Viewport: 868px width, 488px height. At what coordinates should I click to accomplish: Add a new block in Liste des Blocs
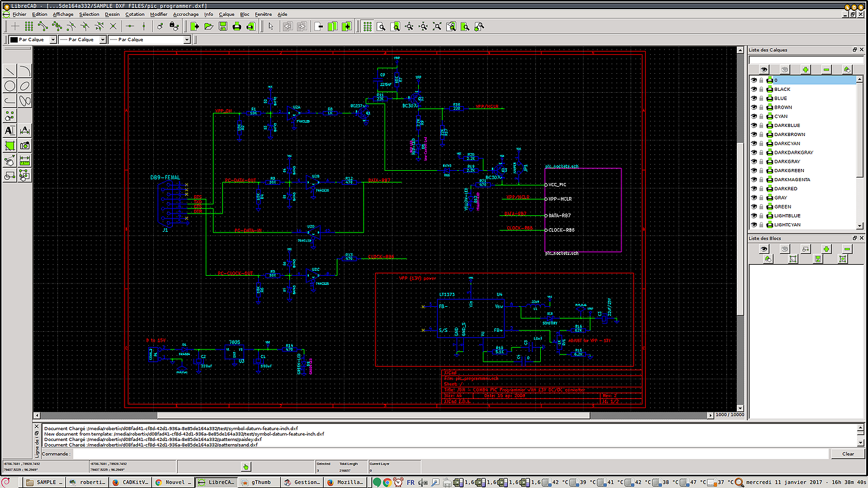click(826, 249)
